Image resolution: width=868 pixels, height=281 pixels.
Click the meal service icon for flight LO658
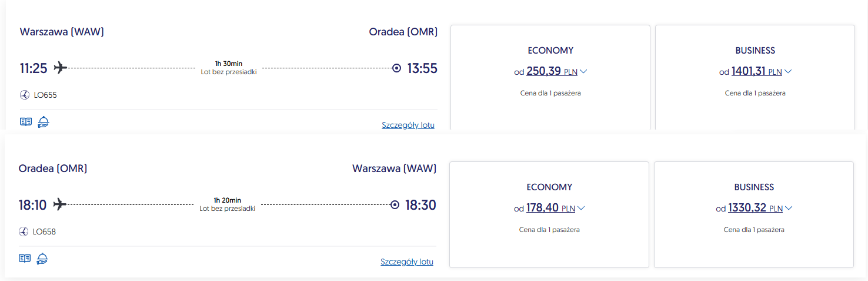[x=42, y=258]
